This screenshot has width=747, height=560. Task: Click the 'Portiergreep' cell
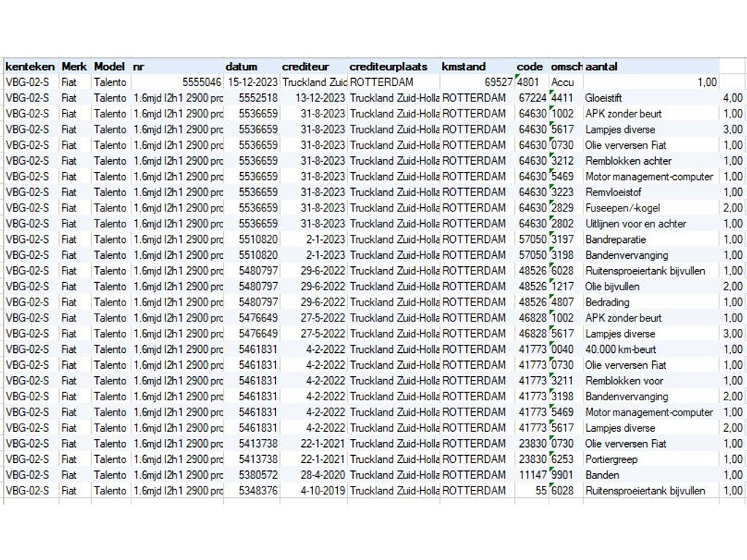click(651, 459)
